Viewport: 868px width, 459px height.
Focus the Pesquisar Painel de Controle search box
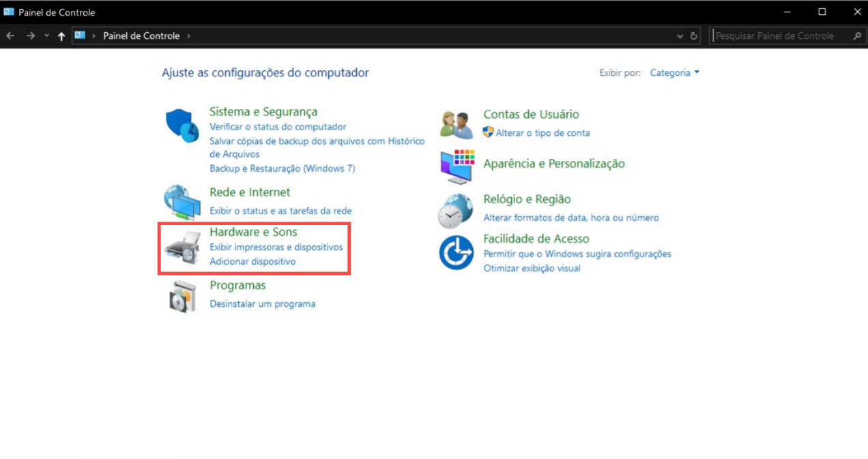(x=781, y=35)
